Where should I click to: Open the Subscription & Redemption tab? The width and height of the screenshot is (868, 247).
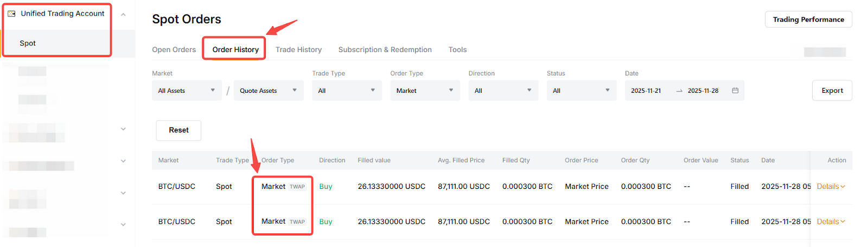coord(385,49)
